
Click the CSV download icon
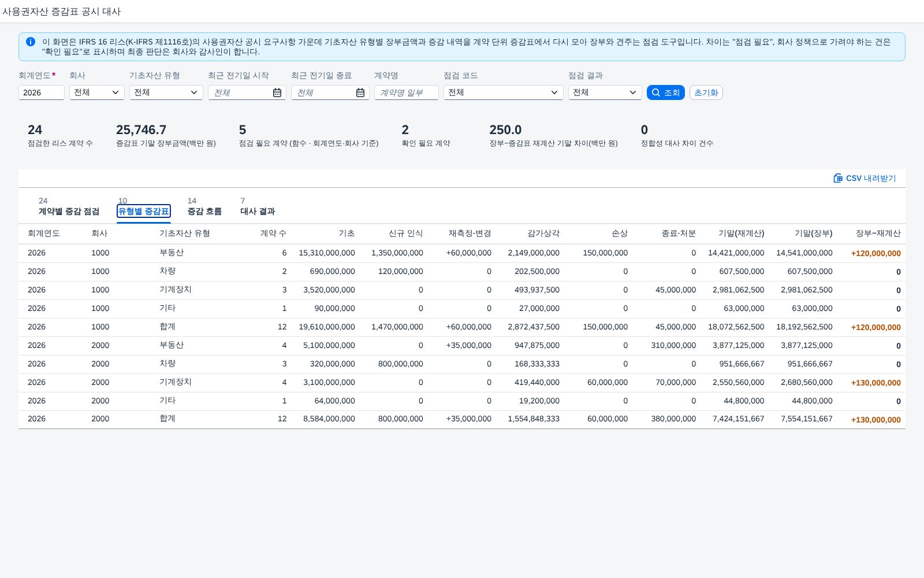click(x=838, y=178)
